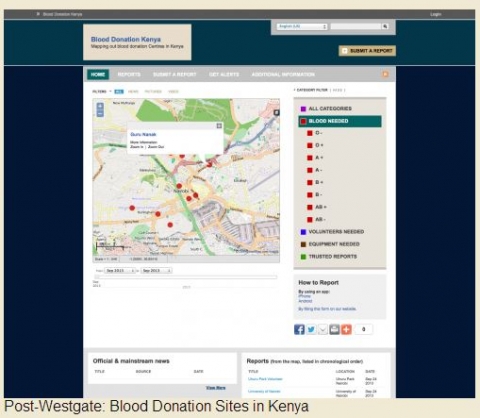
Task: Share via Gmail envelope icon
Action: (323, 329)
